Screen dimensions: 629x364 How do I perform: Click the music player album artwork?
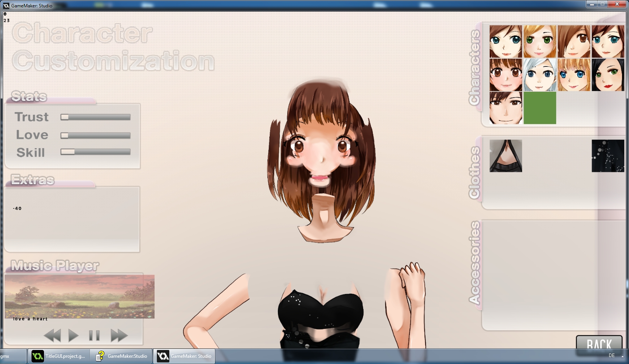pos(79,296)
